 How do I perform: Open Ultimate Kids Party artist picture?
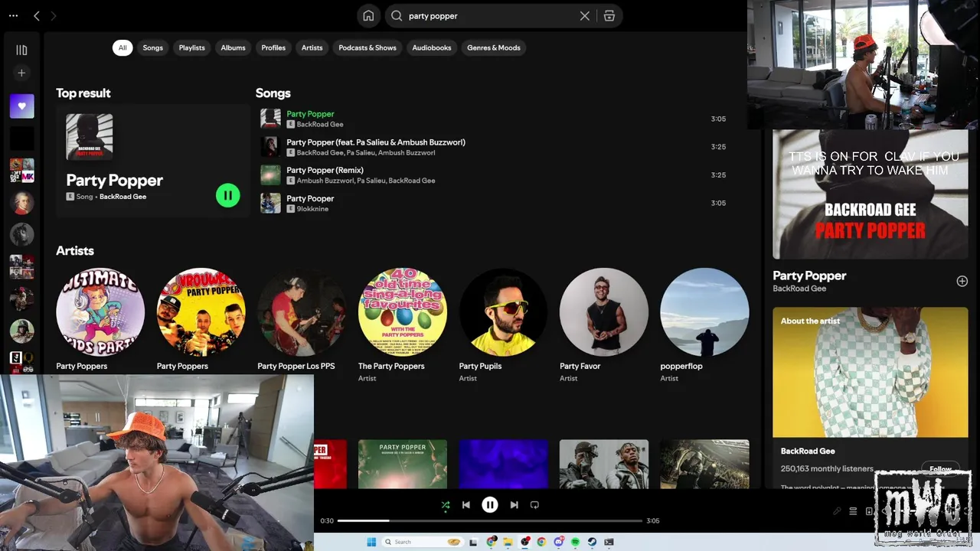click(x=100, y=311)
